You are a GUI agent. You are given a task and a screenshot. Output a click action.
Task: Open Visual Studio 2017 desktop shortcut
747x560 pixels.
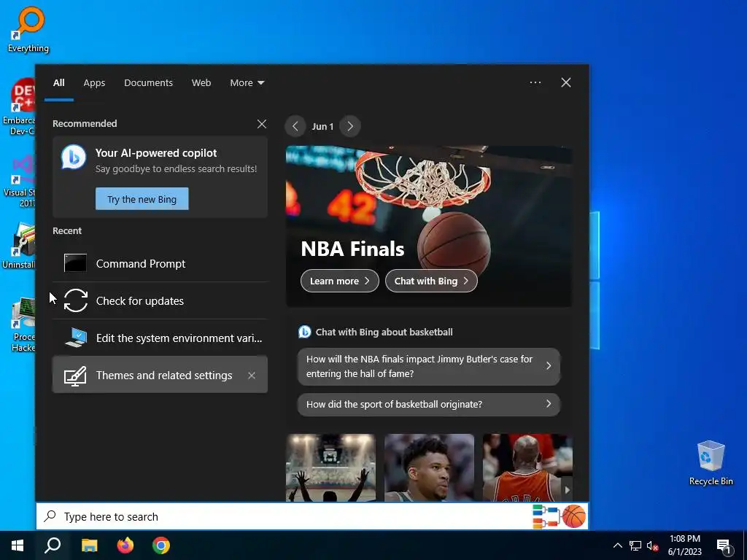coord(19,180)
